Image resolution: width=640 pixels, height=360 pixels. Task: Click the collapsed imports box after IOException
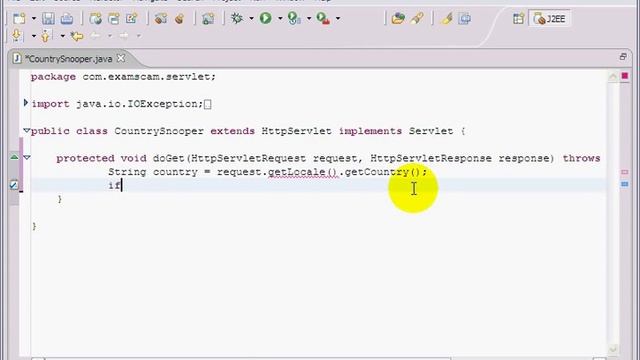(207, 104)
